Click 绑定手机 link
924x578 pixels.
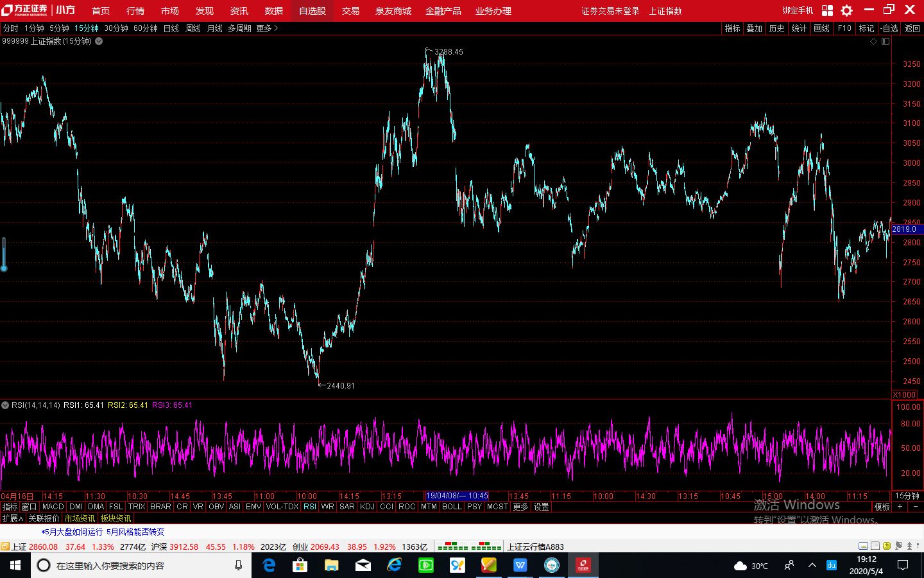[798, 11]
